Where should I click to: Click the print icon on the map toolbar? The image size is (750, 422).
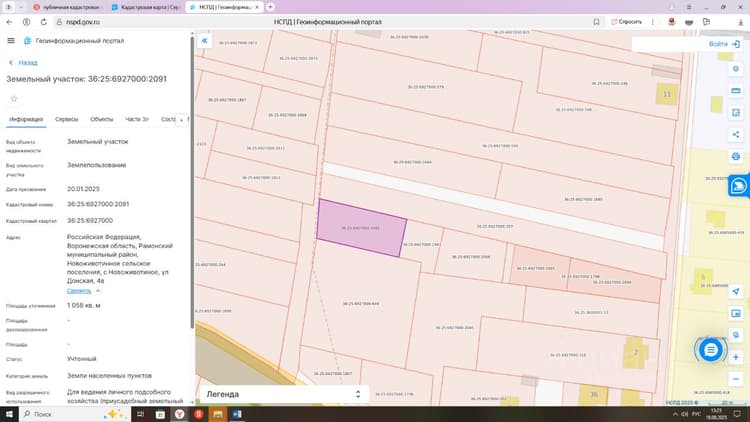click(736, 156)
